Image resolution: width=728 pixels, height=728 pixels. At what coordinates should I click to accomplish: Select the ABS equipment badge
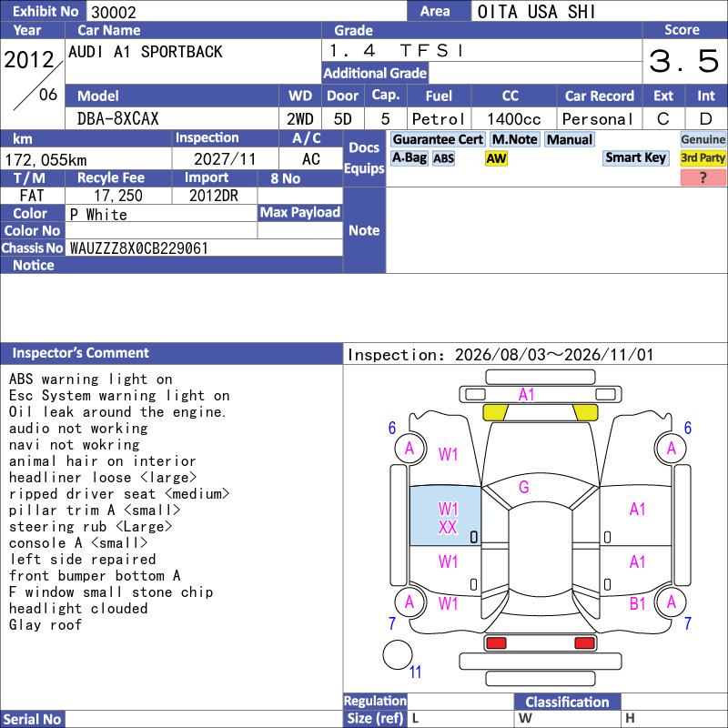click(443, 158)
